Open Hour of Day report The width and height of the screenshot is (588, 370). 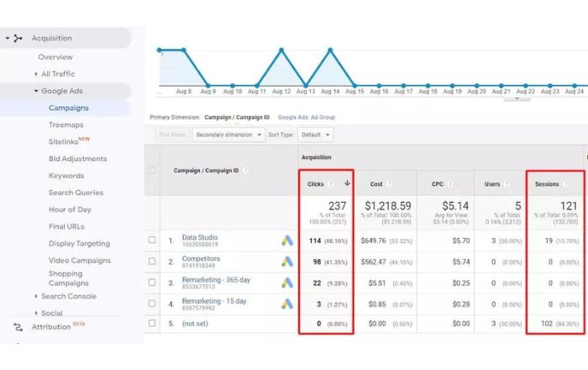tap(70, 209)
